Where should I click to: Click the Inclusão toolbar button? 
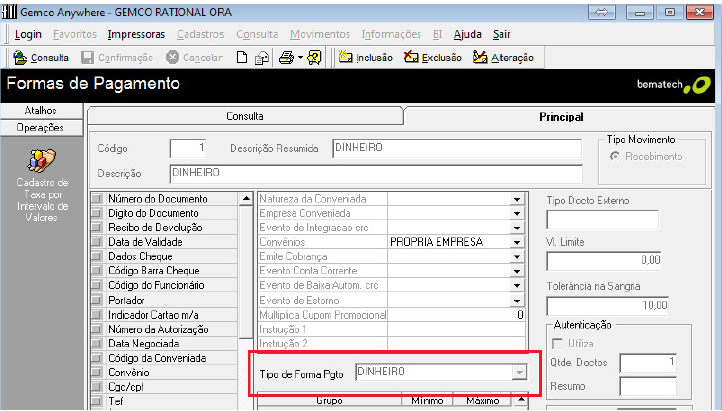click(x=366, y=58)
